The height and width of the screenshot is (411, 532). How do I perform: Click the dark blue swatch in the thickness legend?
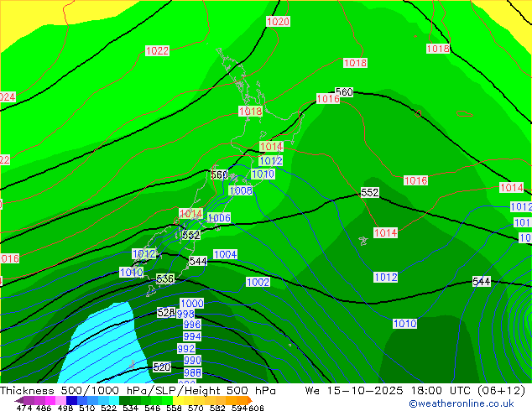(71, 400)
